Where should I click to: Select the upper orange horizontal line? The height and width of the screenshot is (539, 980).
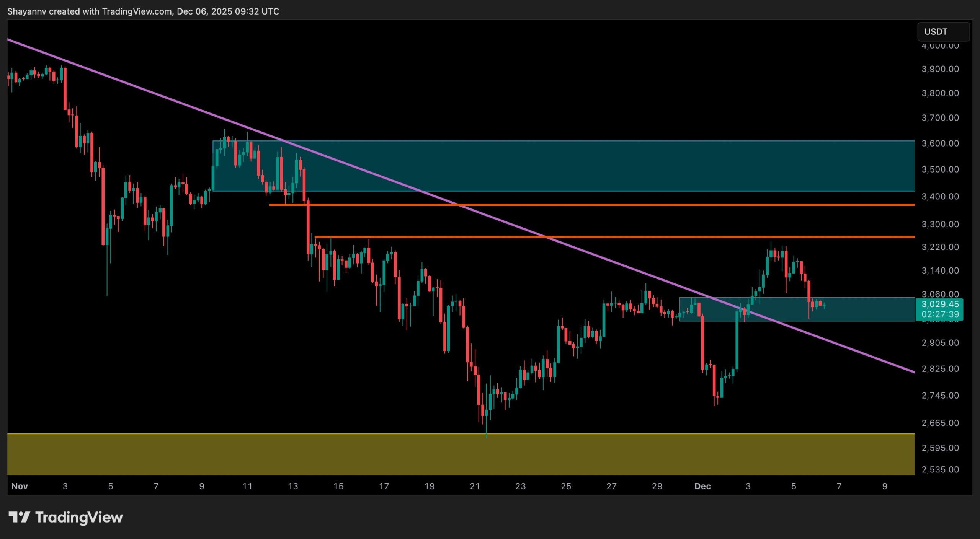coord(612,205)
